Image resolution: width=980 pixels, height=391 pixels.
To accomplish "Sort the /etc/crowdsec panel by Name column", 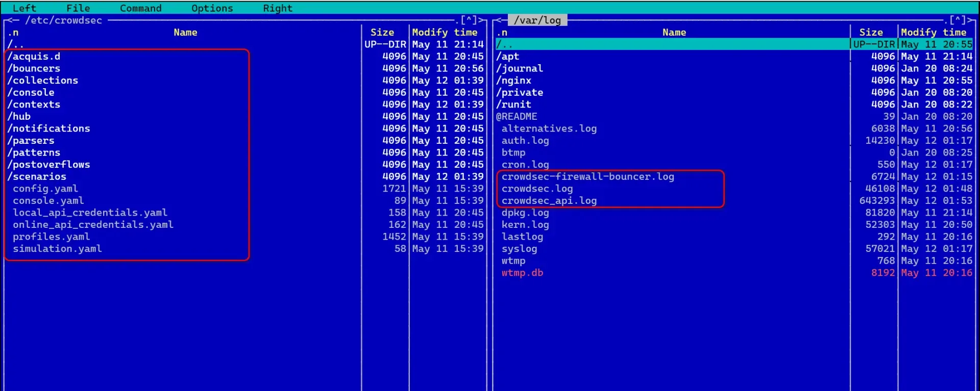I will 185,32.
